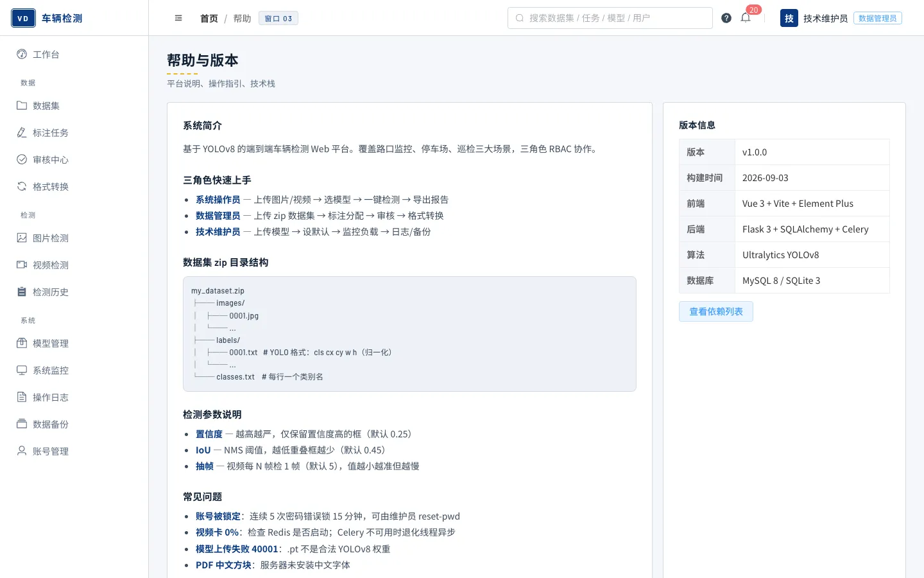
Task: Click the 格式转换 refresh icon
Action: click(x=22, y=186)
